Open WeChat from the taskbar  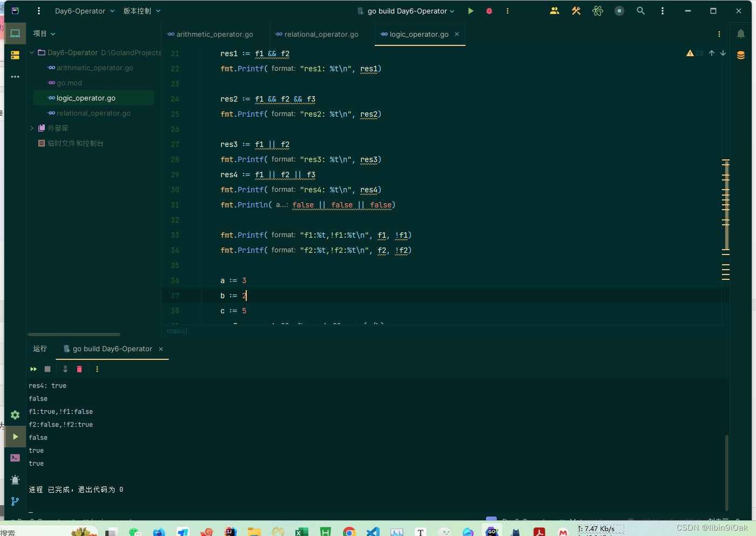point(134,532)
